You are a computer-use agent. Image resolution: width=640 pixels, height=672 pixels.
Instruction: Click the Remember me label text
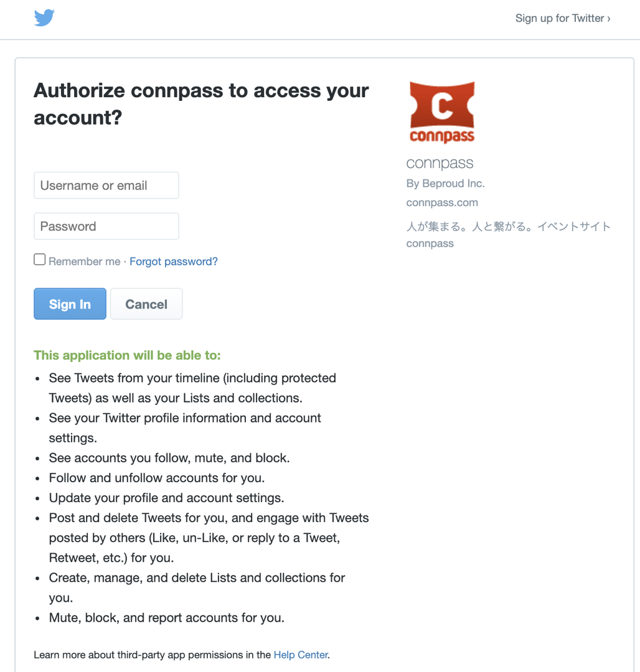(x=85, y=261)
